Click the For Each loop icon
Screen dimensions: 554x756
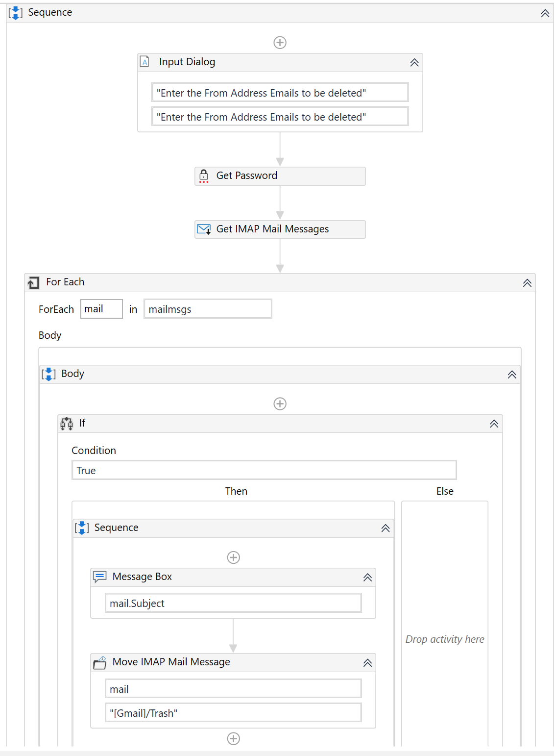click(x=33, y=282)
